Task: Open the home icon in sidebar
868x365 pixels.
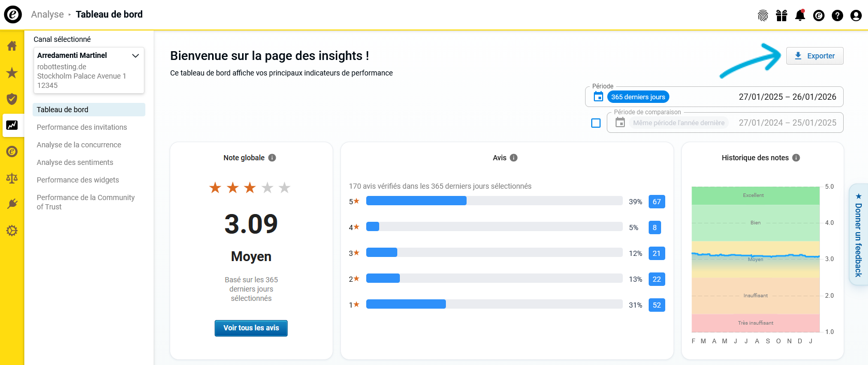Action: [x=12, y=46]
